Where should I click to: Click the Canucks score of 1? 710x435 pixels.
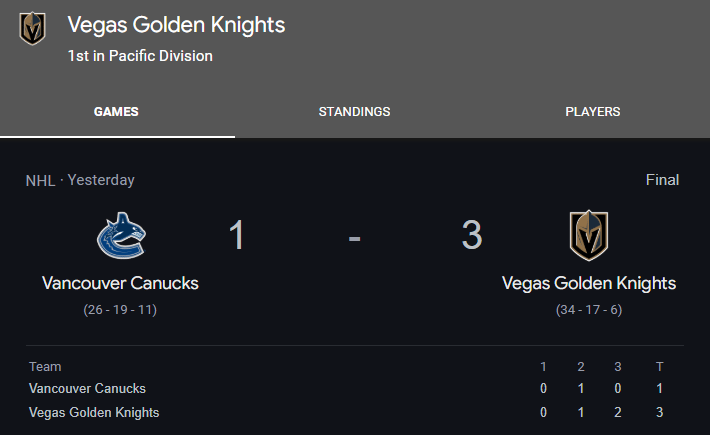(237, 235)
